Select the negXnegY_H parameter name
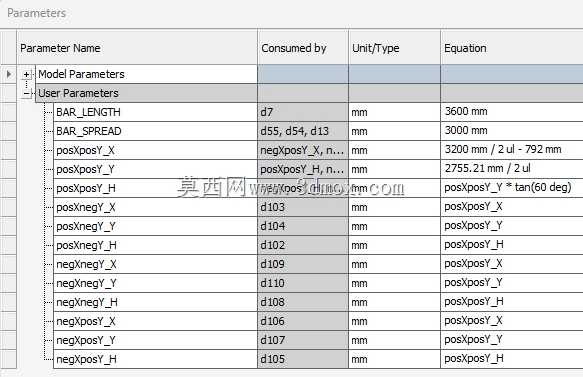 [x=155, y=302]
